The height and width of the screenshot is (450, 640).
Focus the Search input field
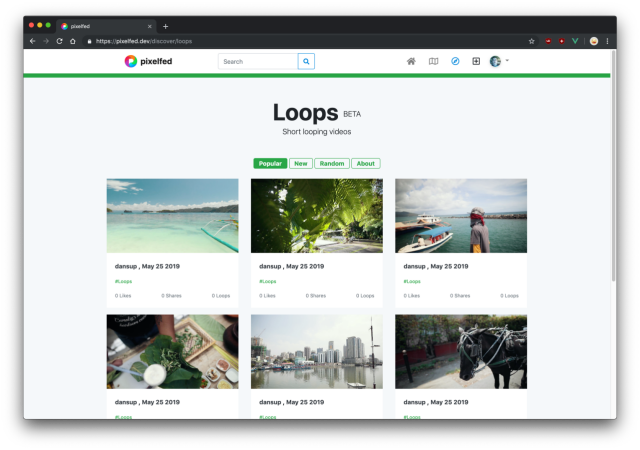coord(258,61)
